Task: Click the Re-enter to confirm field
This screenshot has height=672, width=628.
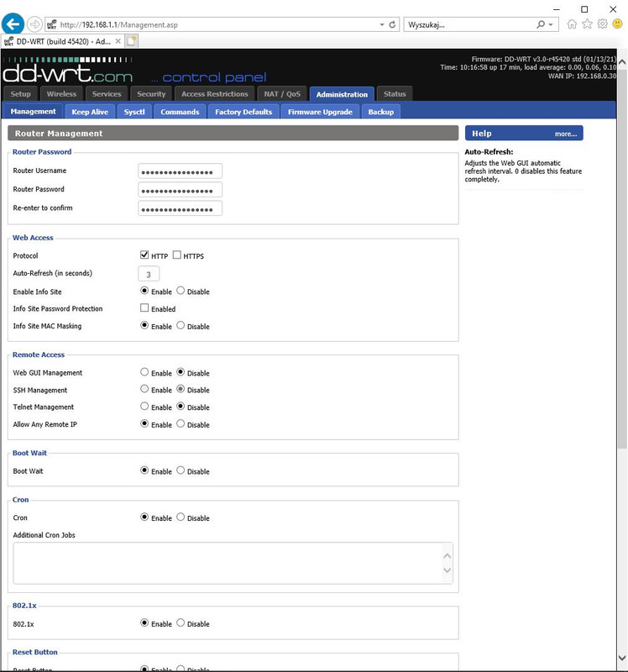Action: click(180, 208)
